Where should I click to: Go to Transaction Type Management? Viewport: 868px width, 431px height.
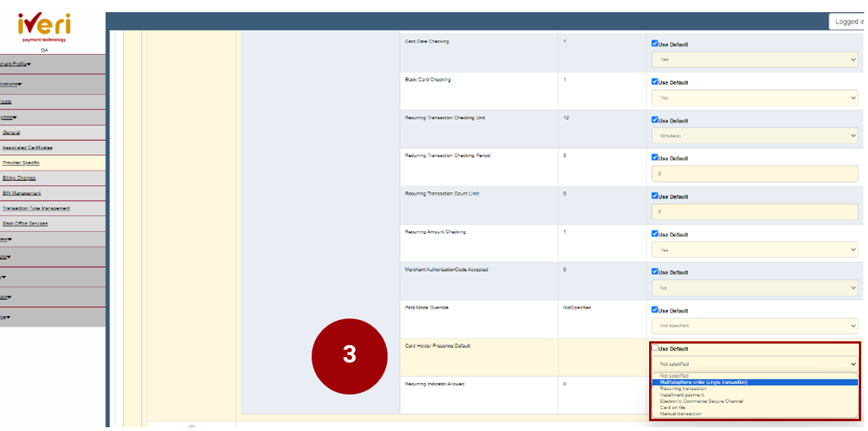tap(36, 208)
